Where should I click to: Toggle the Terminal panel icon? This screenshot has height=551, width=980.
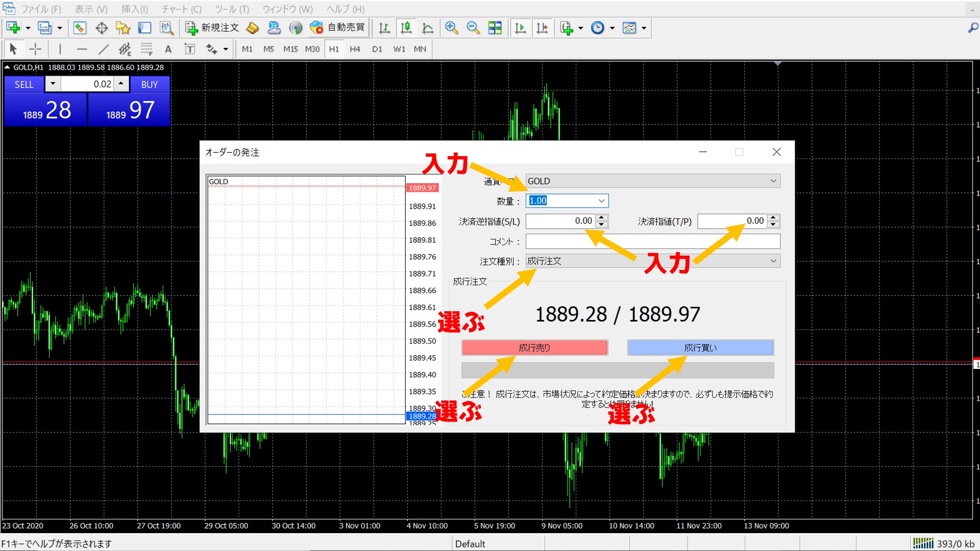(145, 28)
